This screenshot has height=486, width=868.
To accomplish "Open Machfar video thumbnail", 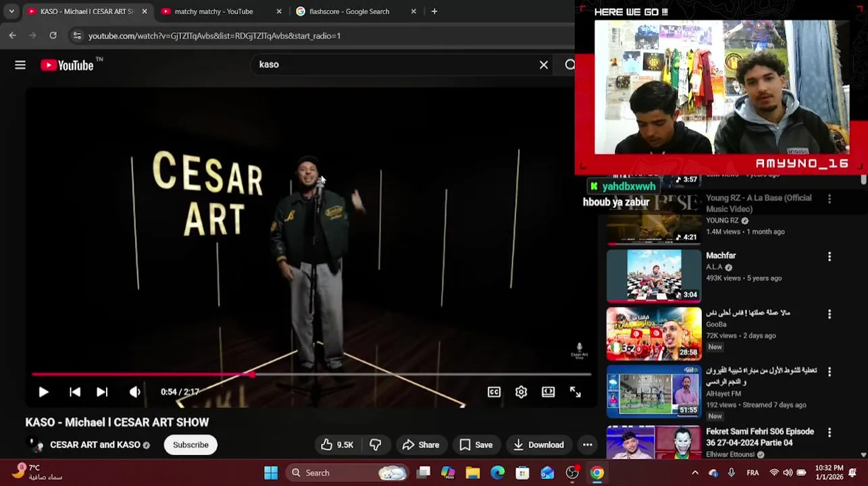I will 654,276.
